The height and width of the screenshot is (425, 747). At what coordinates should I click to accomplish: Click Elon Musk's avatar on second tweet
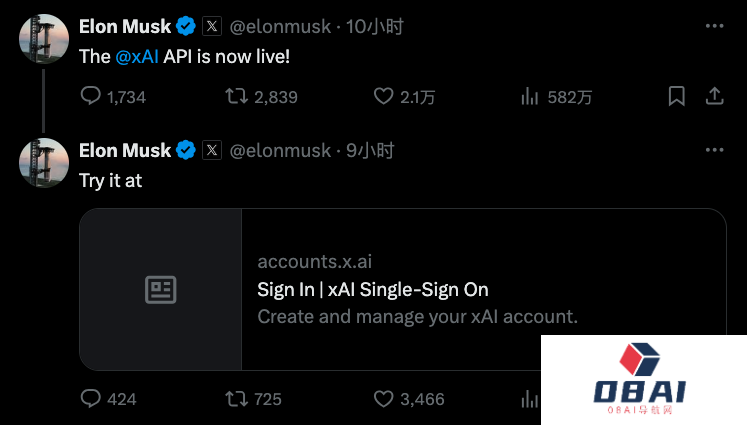point(44,163)
